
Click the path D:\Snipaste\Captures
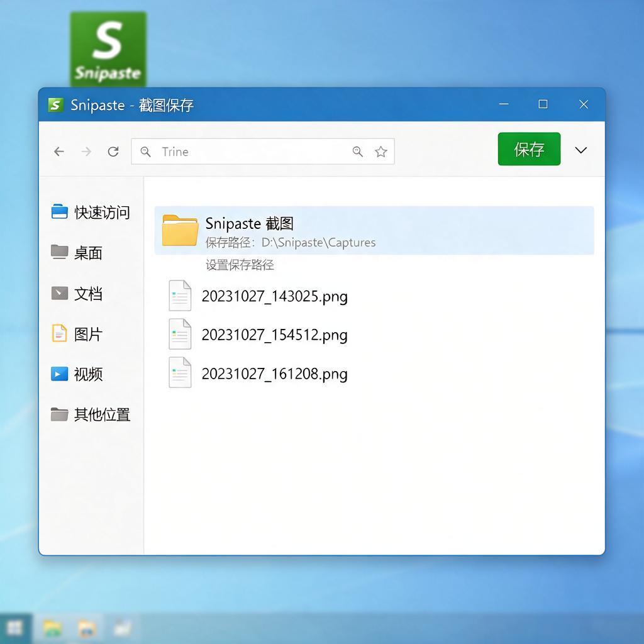pos(318,243)
